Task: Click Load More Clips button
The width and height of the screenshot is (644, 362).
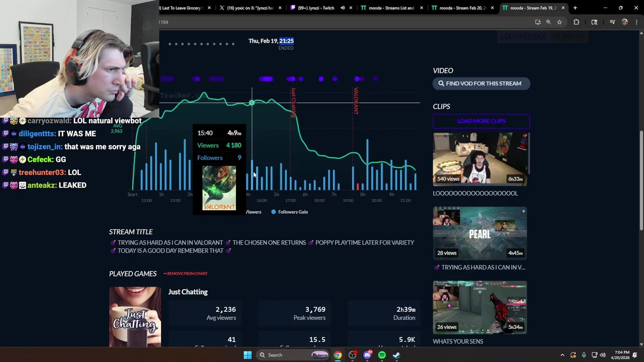Action: click(x=481, y=121)
